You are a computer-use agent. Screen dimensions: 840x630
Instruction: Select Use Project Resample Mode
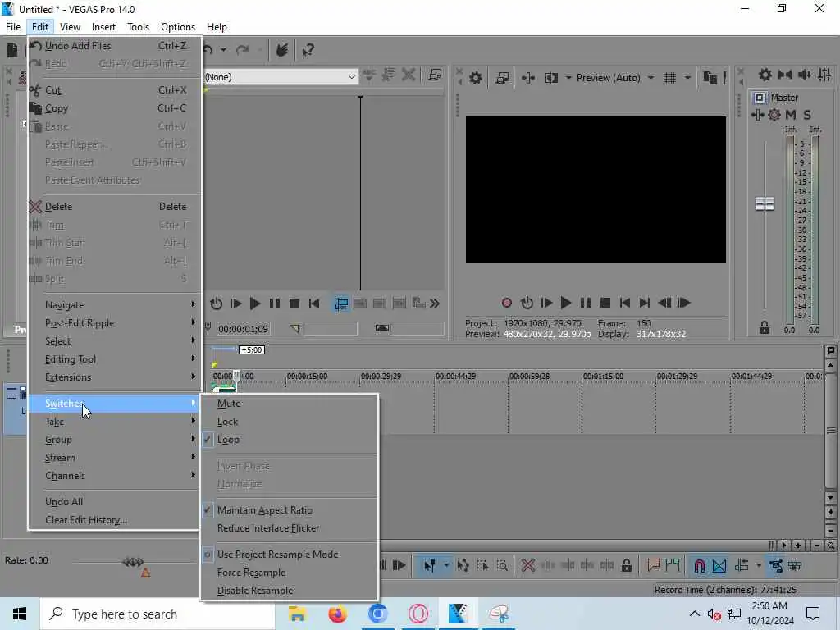pyautogui.click(x=290, y=555)
